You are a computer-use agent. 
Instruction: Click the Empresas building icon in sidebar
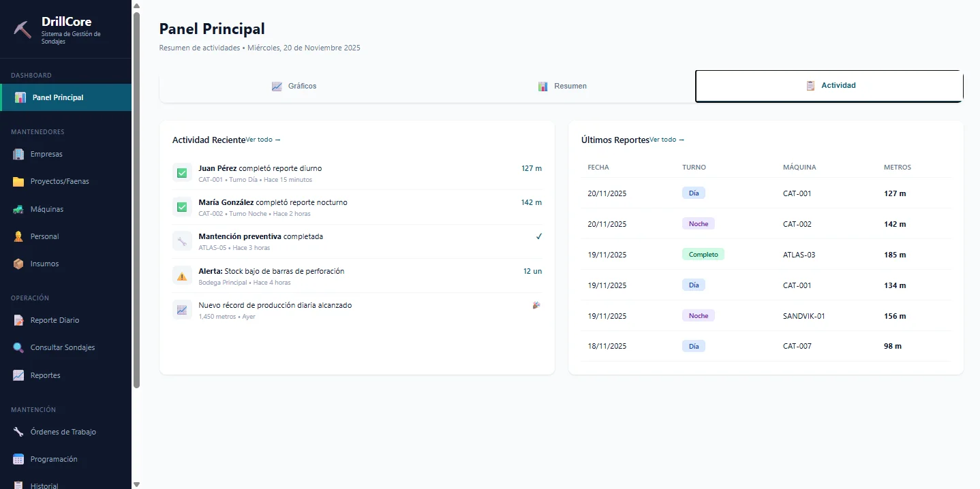(18, 154)
